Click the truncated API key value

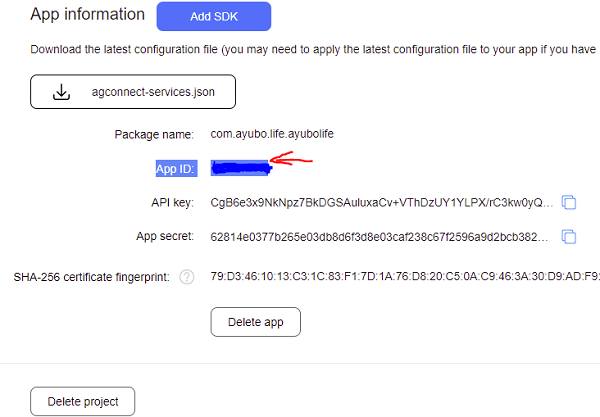point(381,203)
